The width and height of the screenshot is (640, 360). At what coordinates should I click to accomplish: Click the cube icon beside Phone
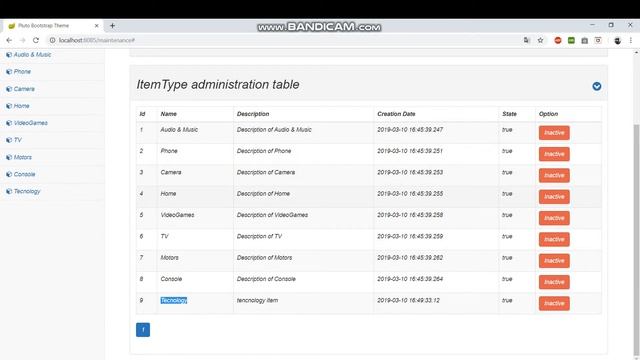(9, 72)
